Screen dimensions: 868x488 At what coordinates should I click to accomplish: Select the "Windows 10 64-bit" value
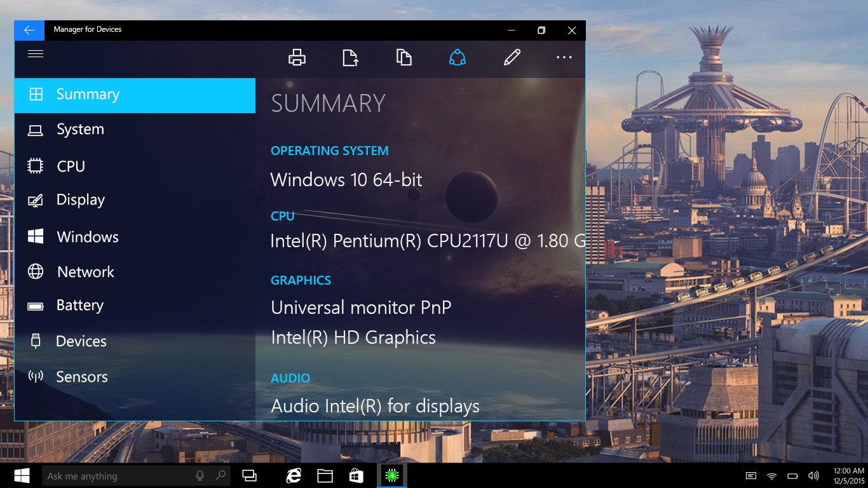pyautogui.click(x=346, y=180)
